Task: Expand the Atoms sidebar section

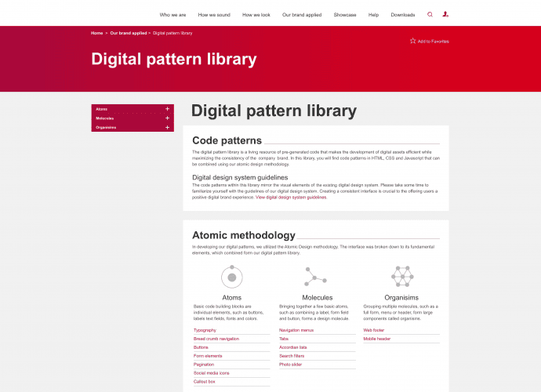Action: click(x=167, y=109)
